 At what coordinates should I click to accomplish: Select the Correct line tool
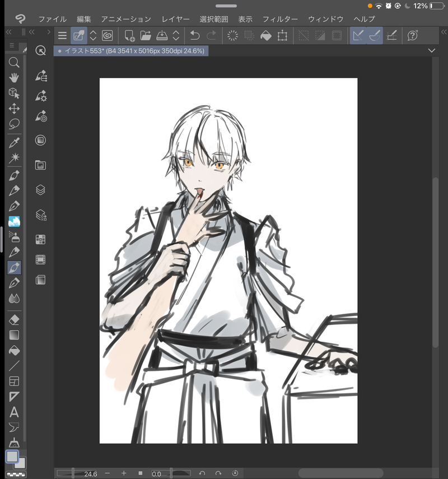[x=14, y=443]
